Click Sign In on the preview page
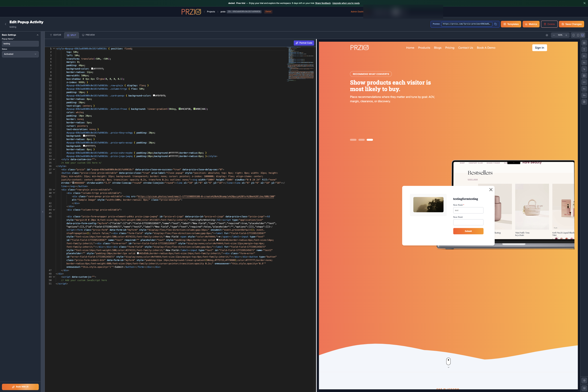Viewport: 588px width, 392px height. point(539,48)
